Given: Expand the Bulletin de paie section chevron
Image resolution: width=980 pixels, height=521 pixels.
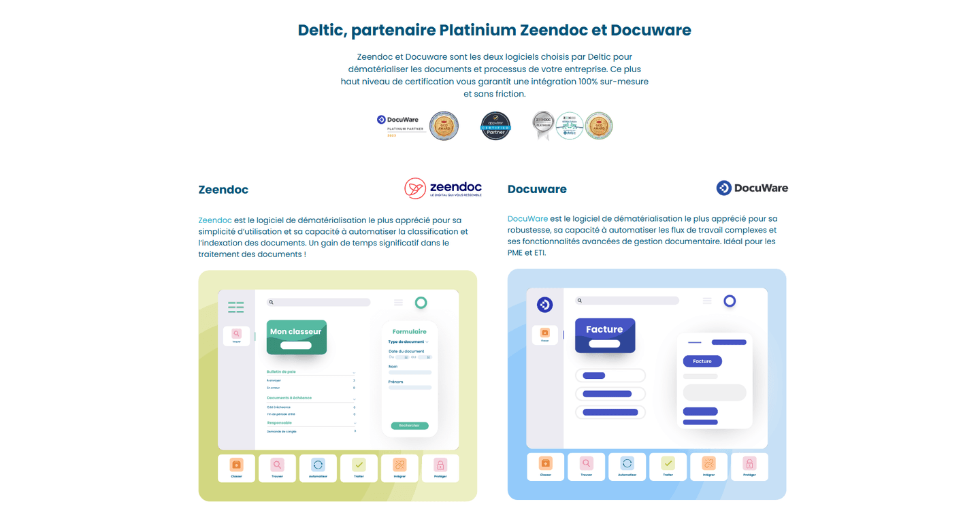Looking at the screenshot, I should pyautogui.click(x=354, y=373).
